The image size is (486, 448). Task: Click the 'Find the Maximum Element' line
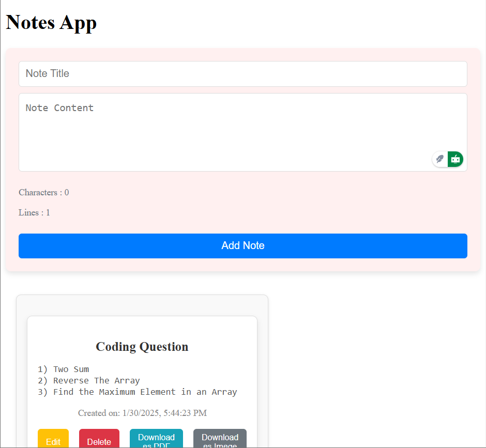click(138, 392)
